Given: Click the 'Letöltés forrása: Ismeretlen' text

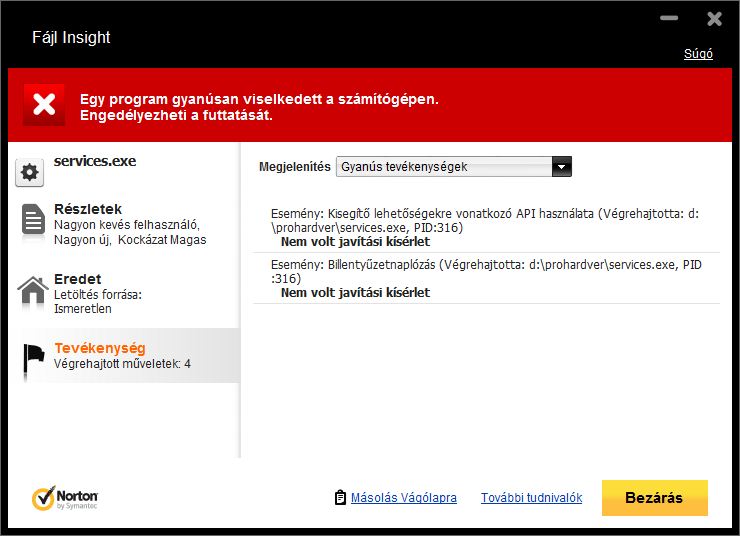Looking at the screenshot, I should point(98,302).
